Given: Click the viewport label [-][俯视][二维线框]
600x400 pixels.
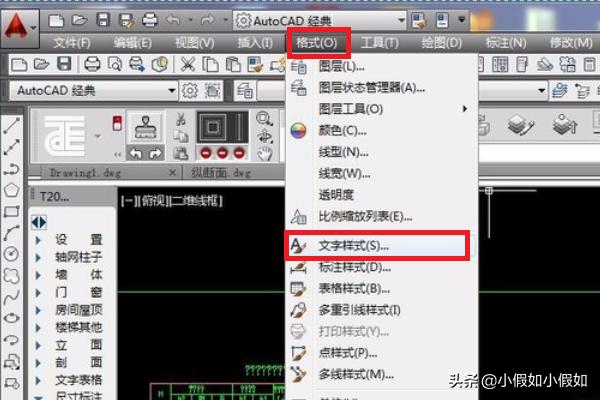Looking at the screenshot, I should point(171,200).
